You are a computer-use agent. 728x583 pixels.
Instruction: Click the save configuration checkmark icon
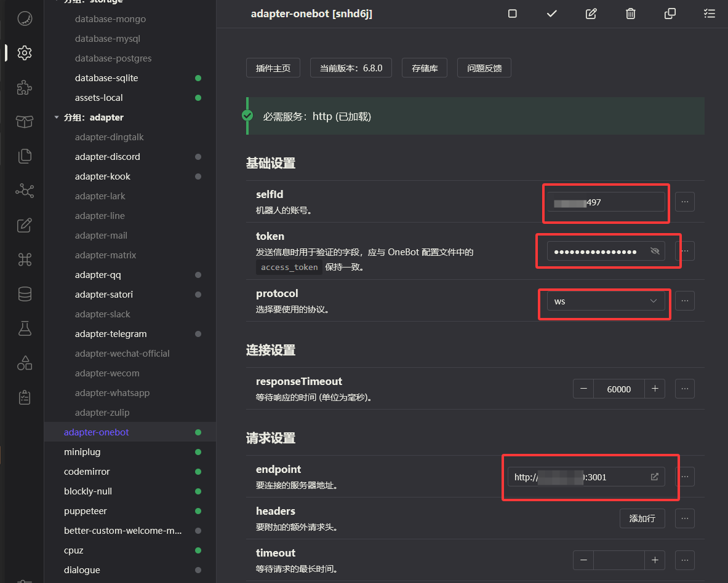click(551, 14)
